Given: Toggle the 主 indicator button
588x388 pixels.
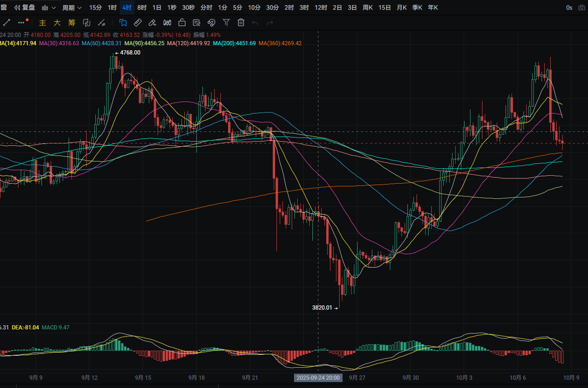Looking at the screenshot, I should 42,22.
